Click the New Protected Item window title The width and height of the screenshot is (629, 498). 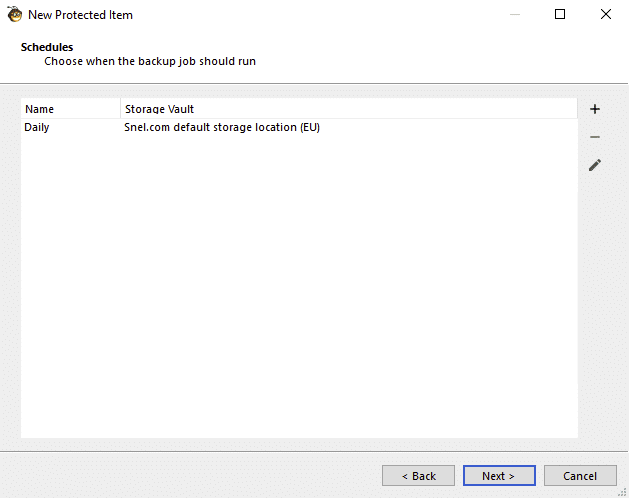[x=80, y=15]
